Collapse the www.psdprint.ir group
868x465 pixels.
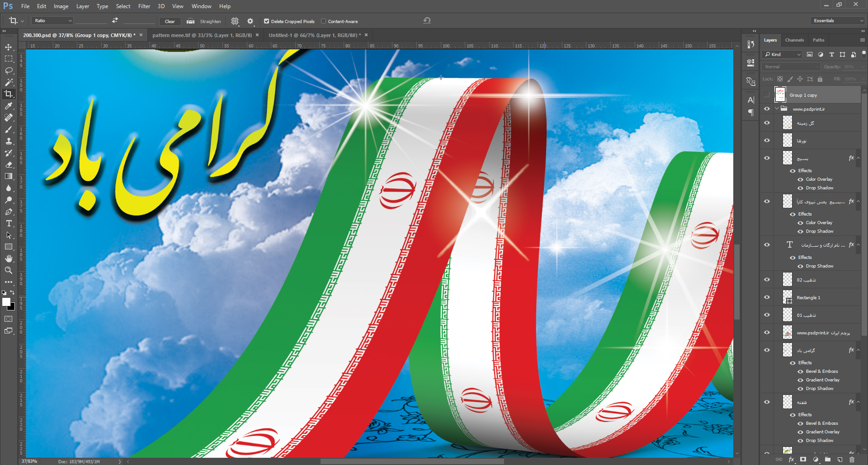tap(777, 109)
